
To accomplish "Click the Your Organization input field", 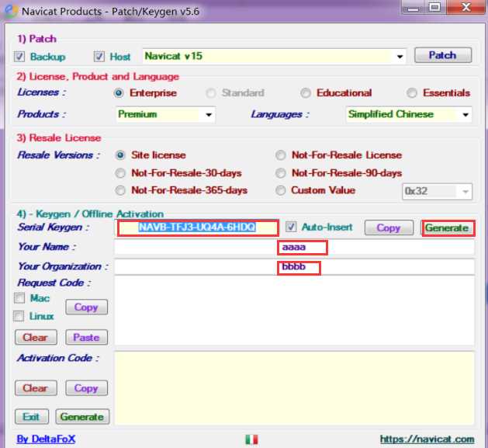I will point(294,267).
